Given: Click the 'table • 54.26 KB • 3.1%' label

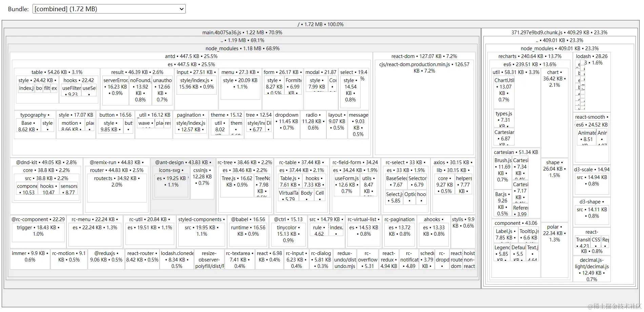Looking at the screenshot, I should (x=57, y=72).
